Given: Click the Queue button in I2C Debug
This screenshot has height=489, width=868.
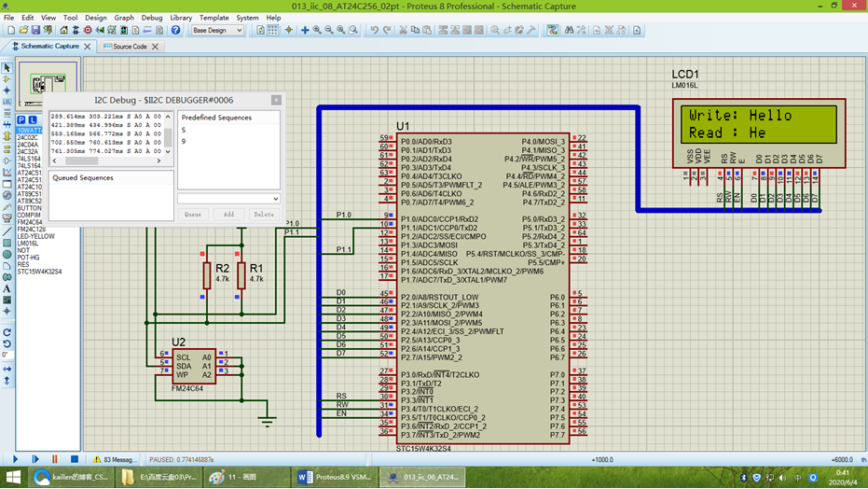Looking at the screenshot, I should 193,215.
